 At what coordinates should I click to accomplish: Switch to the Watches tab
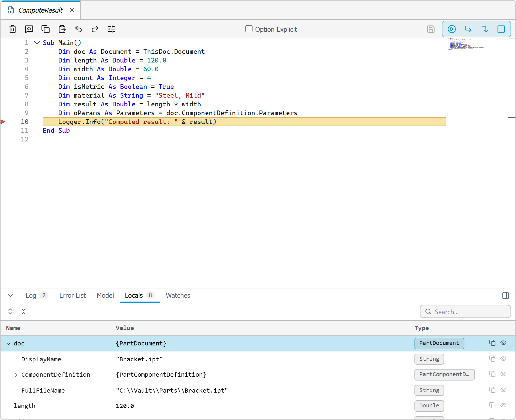click(x=178, y=296)
